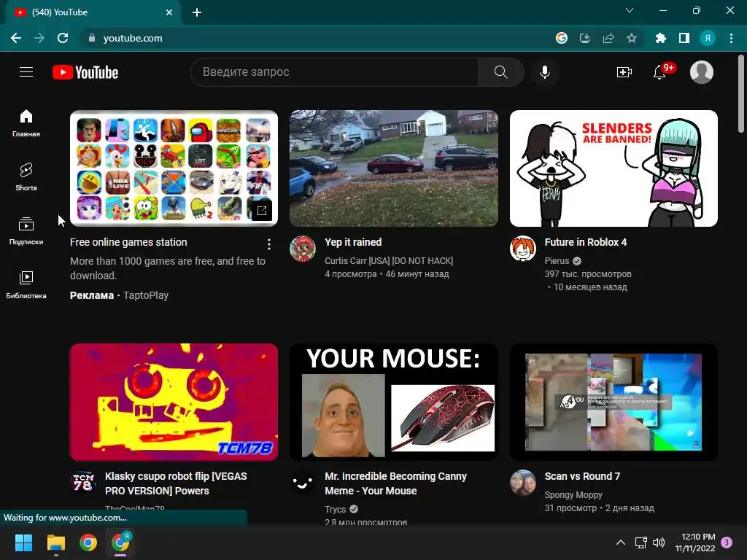This screenshot has width=747, height=560.
Task: Click the site lock icon
Action: point(92,38)
